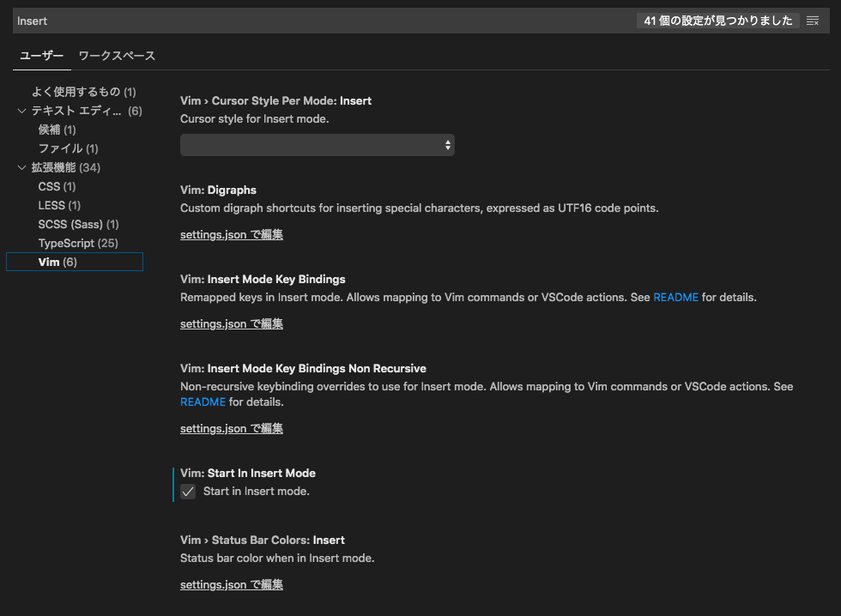
Task: Click Vim Cursor Style Per Mode: Insert heading
Action: tap(275, 100)
